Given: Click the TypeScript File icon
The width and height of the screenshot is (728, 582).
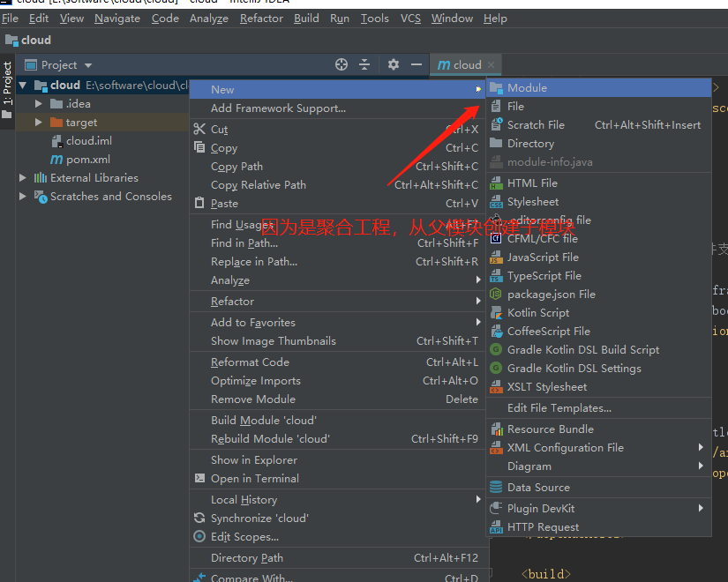Looking at the screenshot, I should pyautogui.click(x=496, y=276).
